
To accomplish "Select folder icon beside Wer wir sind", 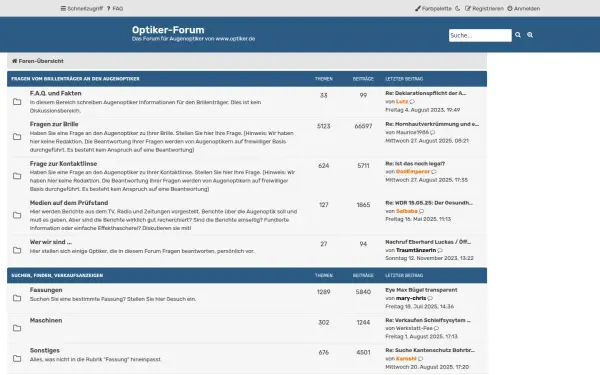I will point(17,251).
